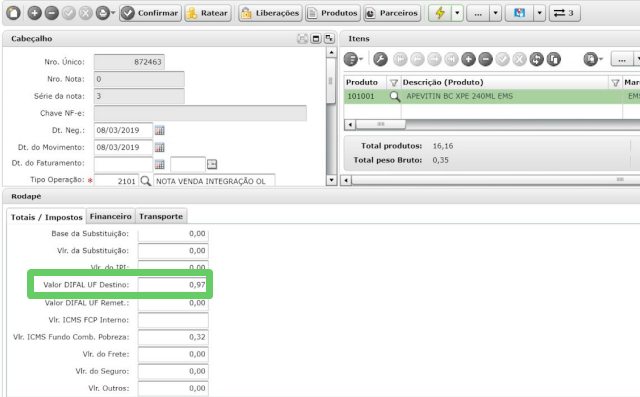Screen dimensions: 640x397
Task: Click the Liberações button
Action: coord(270,13)
